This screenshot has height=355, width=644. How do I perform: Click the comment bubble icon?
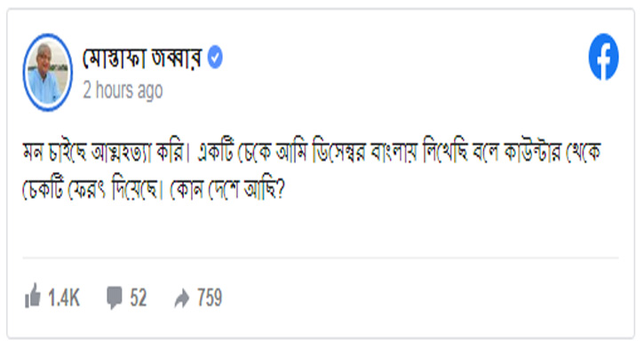pyautogui.click(x=114, y=298)
